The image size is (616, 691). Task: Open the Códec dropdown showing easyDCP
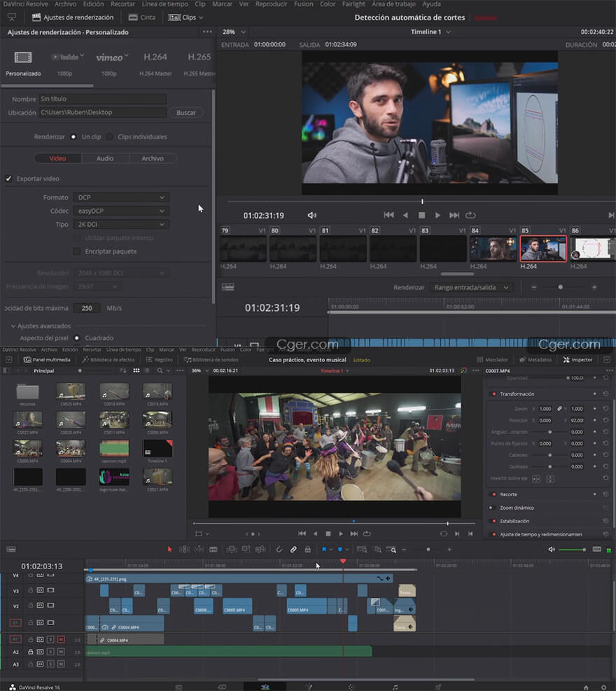point(121,211)
